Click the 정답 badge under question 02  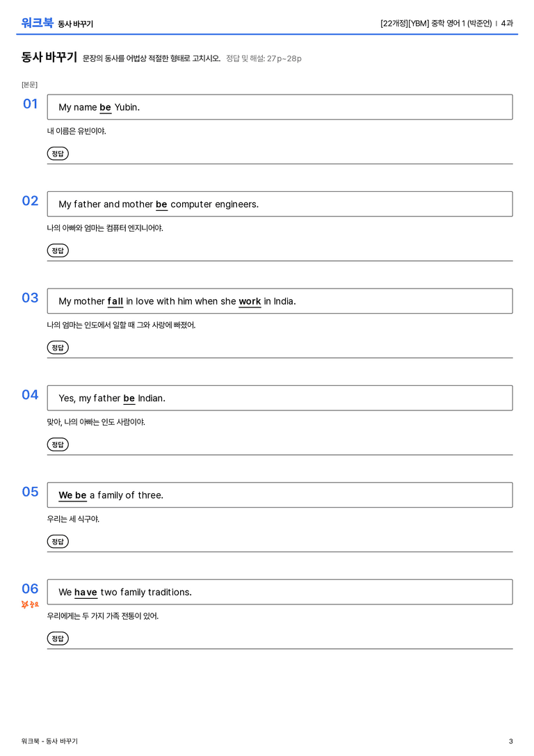coord(58,250)
